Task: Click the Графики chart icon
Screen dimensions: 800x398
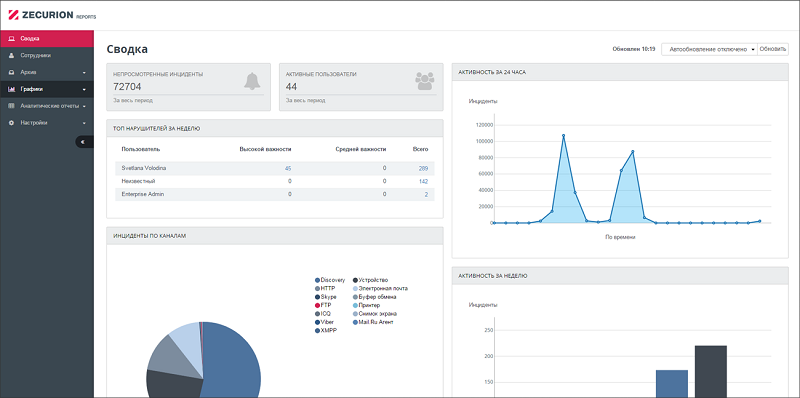Action: coord(11,89)
